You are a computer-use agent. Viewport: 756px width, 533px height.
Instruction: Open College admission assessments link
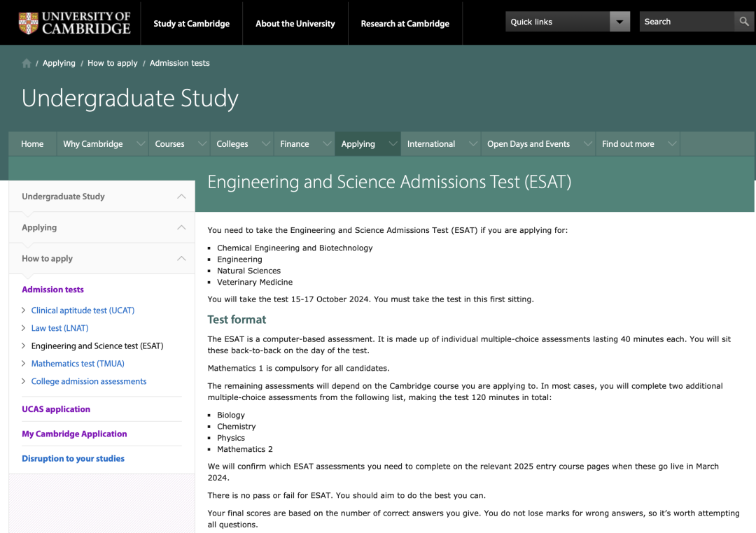tap(89, 381)
